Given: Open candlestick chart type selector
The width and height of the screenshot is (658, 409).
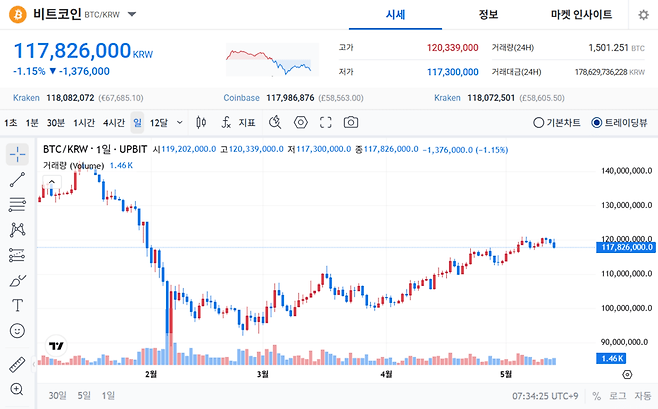Looking at the screenshot, I should pyautogui.click(x=201, y=122).
